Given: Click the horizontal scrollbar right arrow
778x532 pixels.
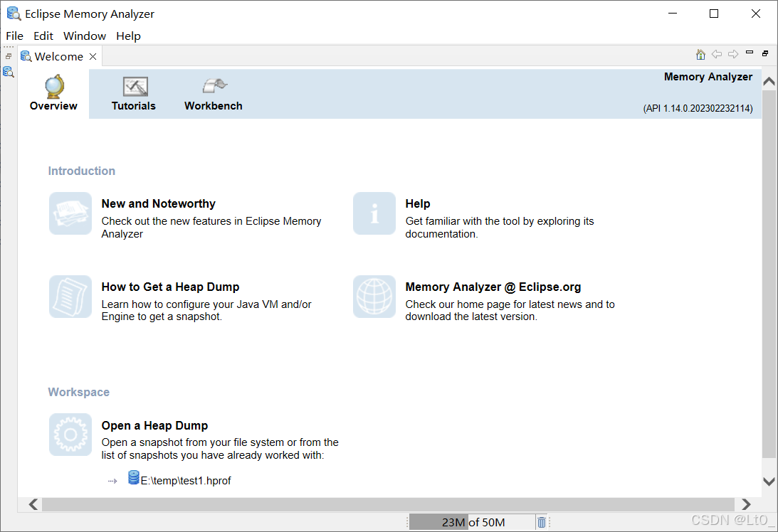Looking at the screenshot, I should point(746,504).
